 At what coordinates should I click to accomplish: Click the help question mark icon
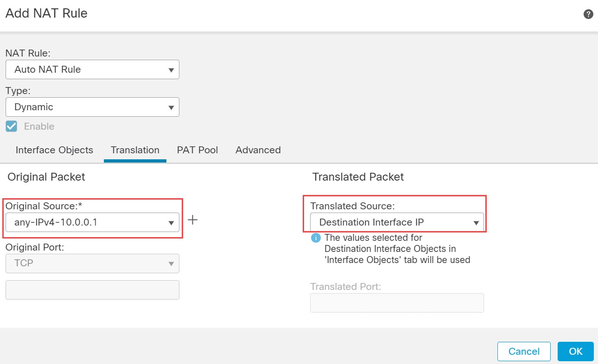click(x=588, y=14)
